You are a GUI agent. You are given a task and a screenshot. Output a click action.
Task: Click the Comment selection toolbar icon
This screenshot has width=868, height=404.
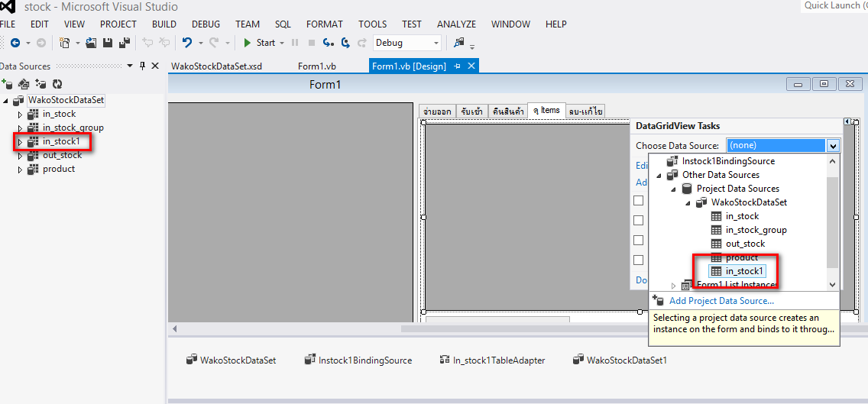pyautogui.click(x=147, y=43)
